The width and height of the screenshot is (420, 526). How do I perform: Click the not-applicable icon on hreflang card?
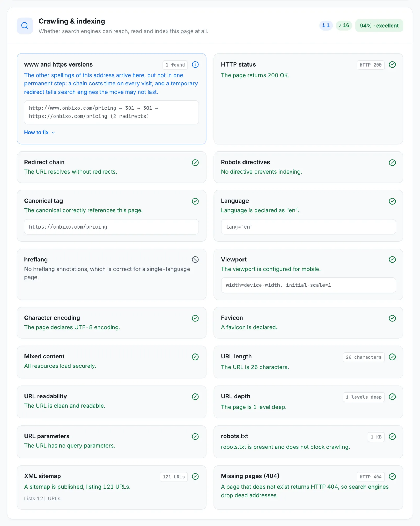(195, 260)
